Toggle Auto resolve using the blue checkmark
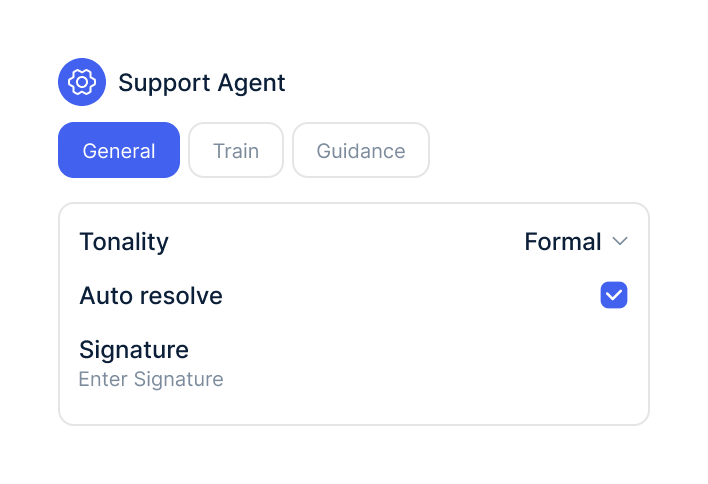This screenshot has width=708, height=484. [x=614, y=295]
